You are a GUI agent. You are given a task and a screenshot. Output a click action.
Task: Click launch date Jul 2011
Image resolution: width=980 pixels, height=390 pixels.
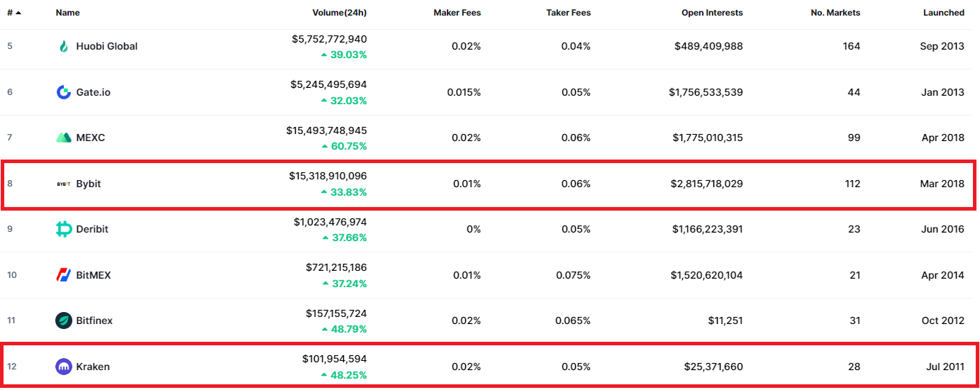click(x=946, y=367)
